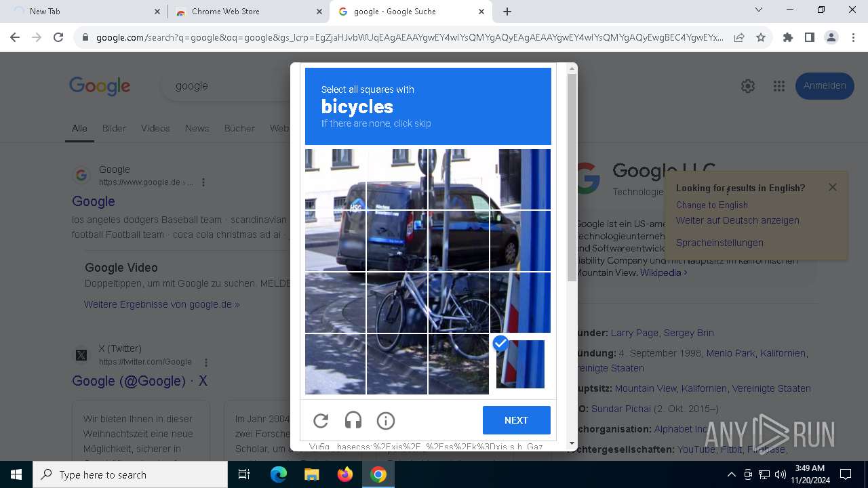Open the Google result title link
Image resolution: width=868 pixels, height=488 pixels.
coord(94,201)
